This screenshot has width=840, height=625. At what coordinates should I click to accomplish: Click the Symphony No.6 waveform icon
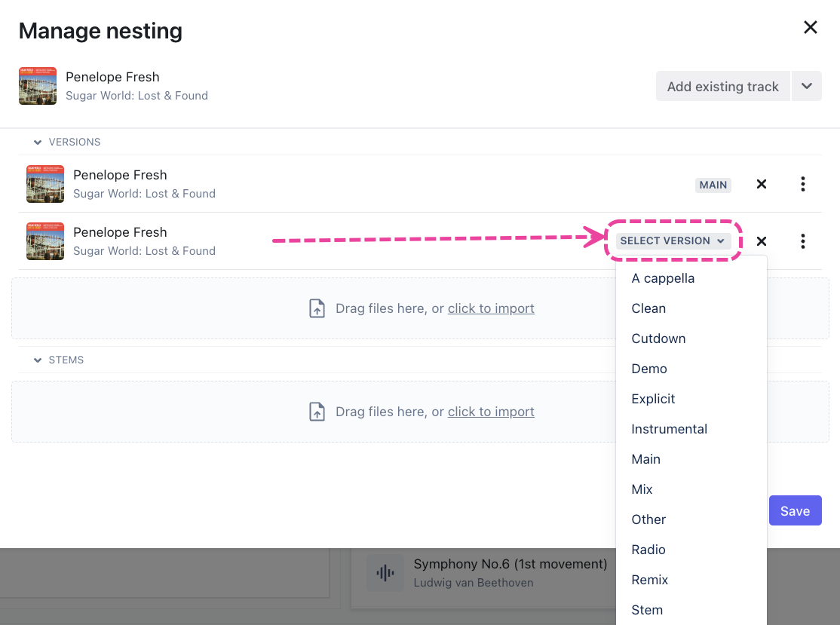pyautogui.click(x=385, y=573)
